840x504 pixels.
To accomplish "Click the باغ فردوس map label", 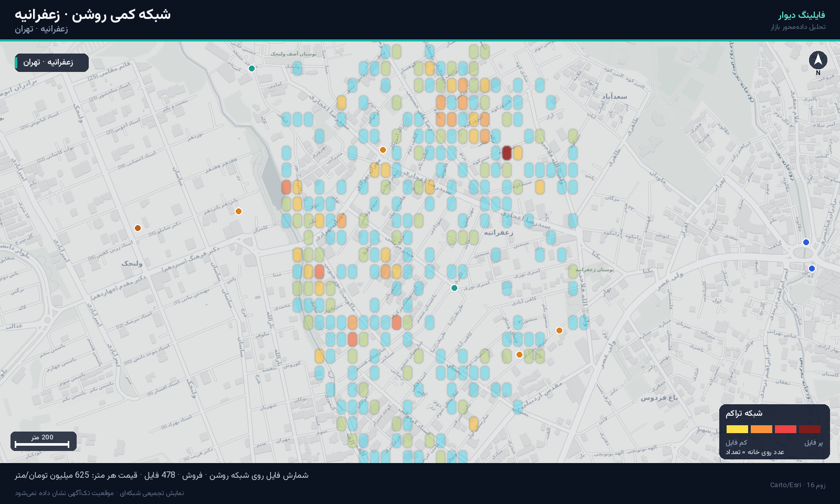I will 659,397.
